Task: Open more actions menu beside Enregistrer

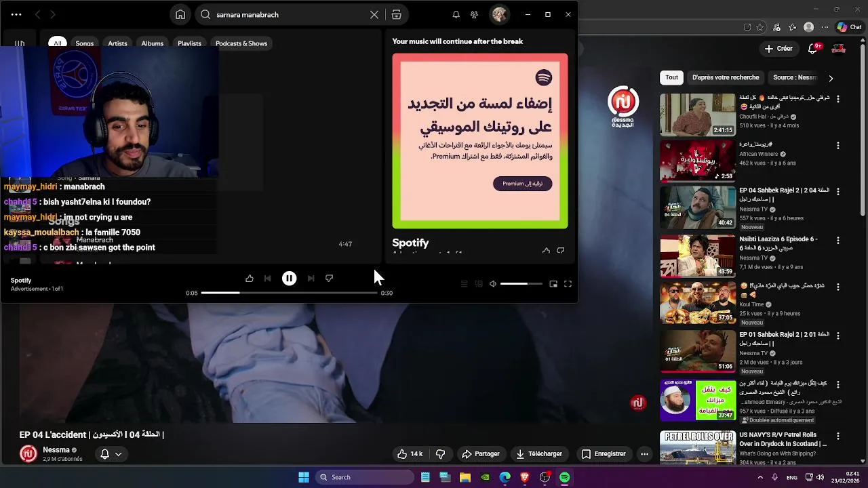Action: [x=645, y=454]
